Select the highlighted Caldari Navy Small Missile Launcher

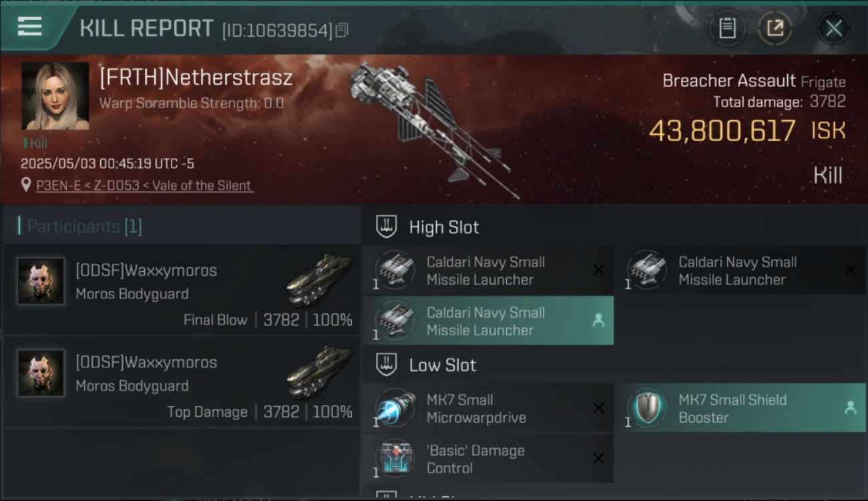click(x=488, y=321)
